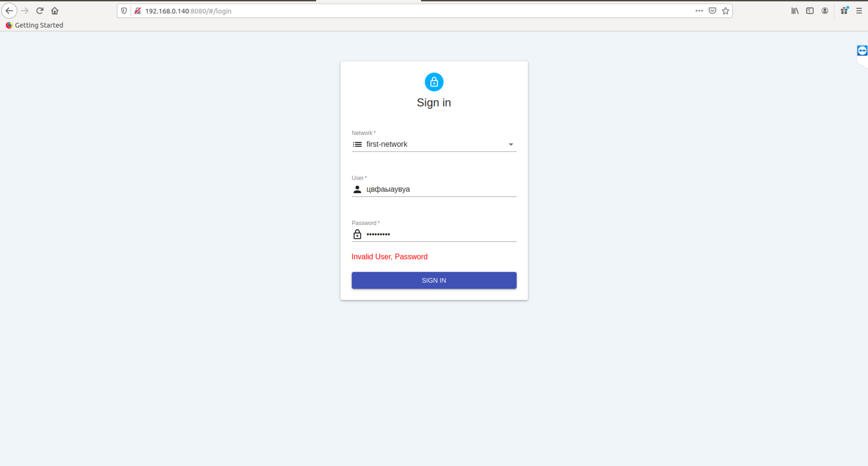This screenshot has height=466, width=868.
Task: Click the browser back arrow button
Action: 9,11
